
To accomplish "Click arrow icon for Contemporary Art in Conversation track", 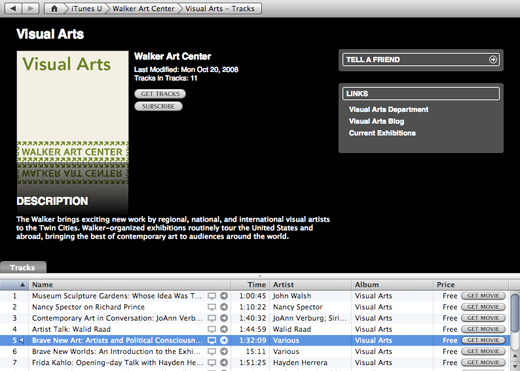I will click(224, 318).
